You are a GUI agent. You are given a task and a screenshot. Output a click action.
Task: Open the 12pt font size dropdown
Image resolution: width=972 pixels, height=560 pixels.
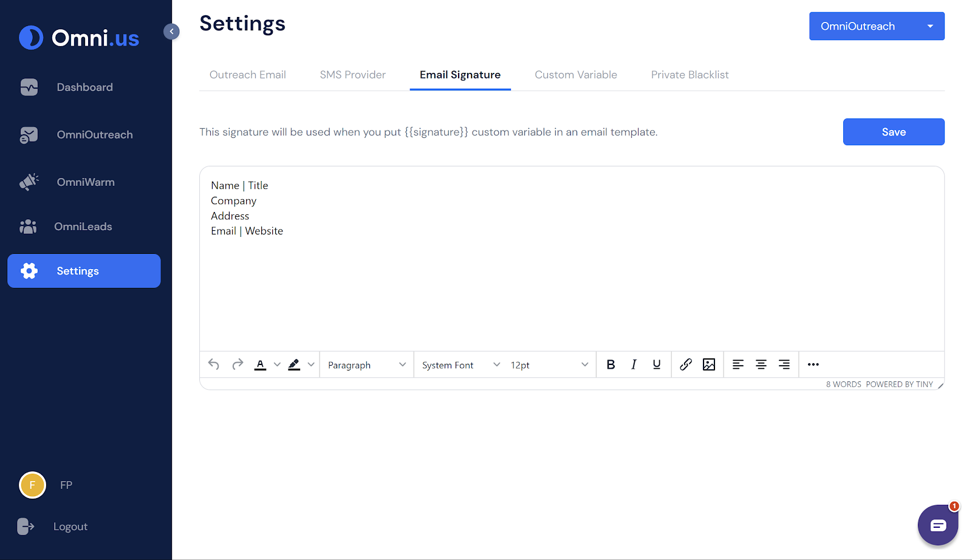549,365
